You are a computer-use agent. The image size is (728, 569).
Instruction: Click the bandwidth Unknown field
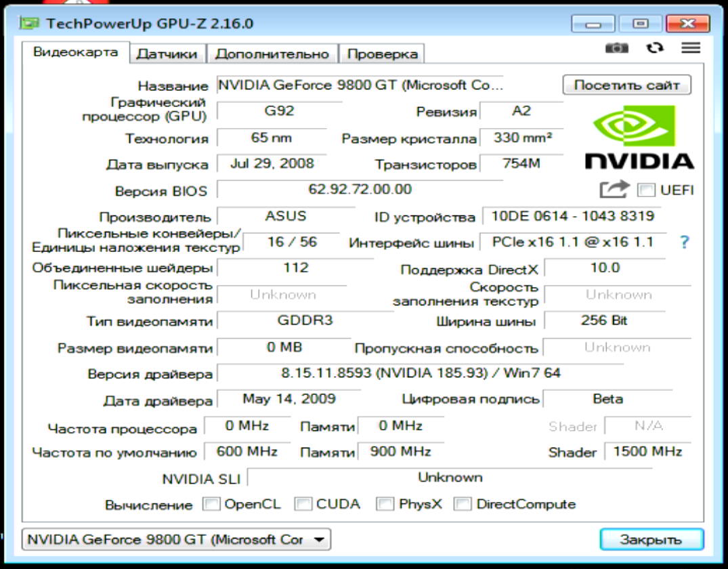[x=617, y=347]
